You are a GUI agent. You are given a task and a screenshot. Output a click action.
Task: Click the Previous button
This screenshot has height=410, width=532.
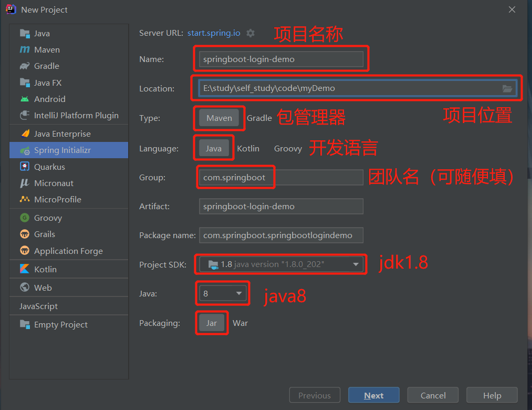(315, 395)
